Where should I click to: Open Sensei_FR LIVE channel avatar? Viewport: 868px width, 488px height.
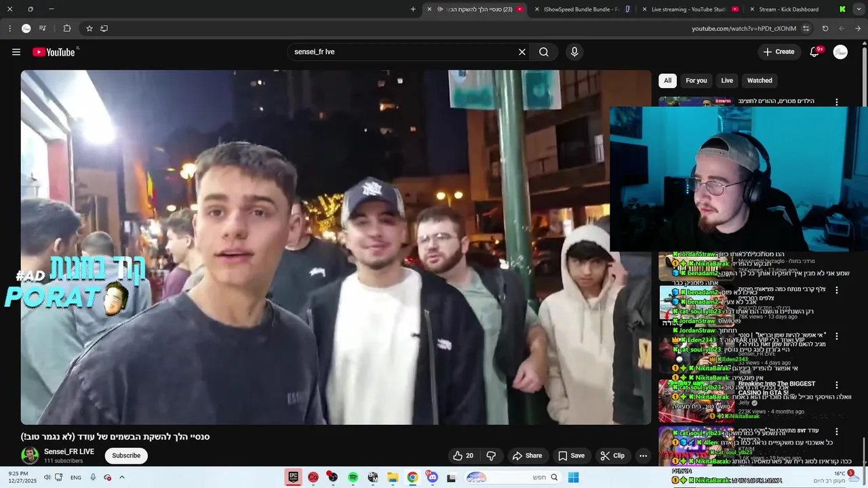click(30, 455)
